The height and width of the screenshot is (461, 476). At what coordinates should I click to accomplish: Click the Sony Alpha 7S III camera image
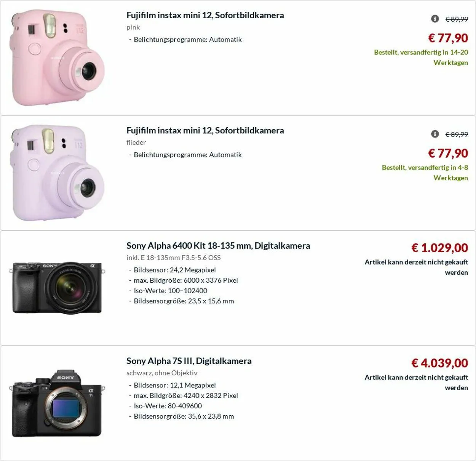click(57, 403)
